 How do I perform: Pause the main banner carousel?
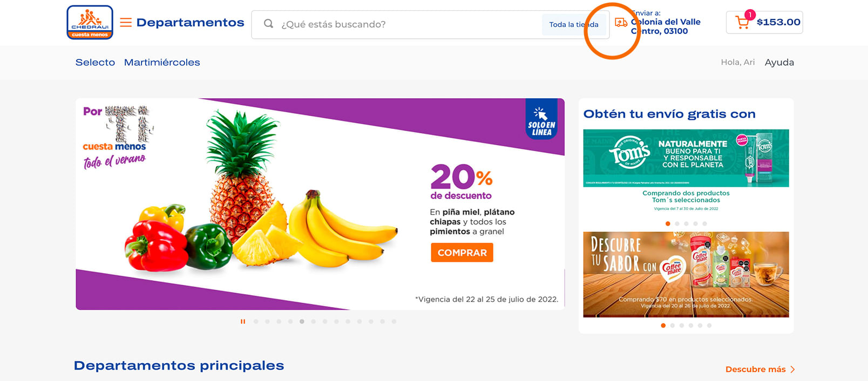coord(243,322)
